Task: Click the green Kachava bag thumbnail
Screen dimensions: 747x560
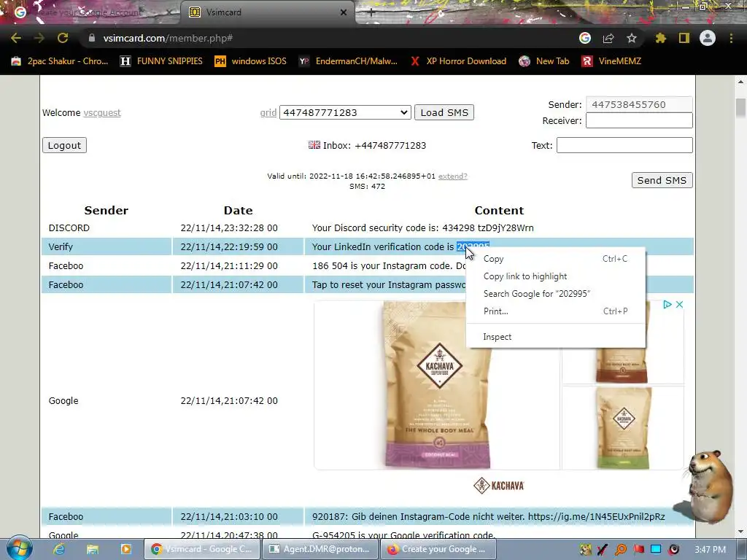Action: (623, 428)
